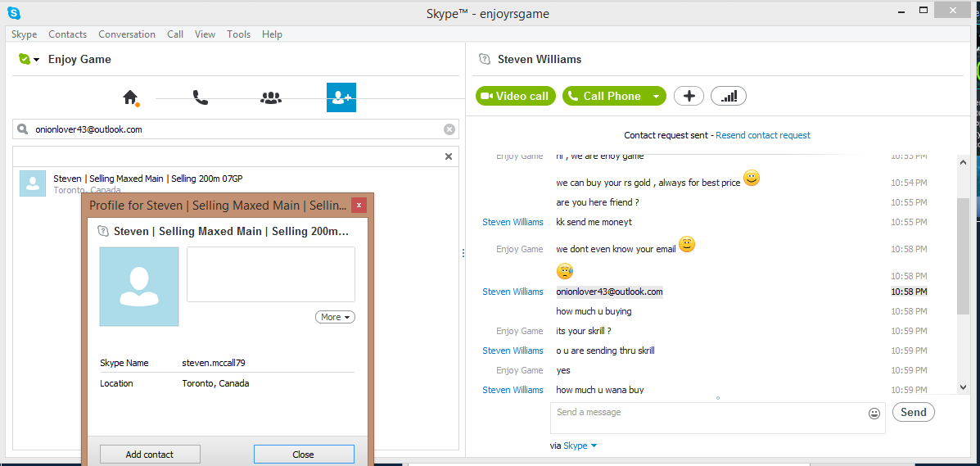Clear the search field with X icon
This screenshot has width=980, height=466.
449,129
